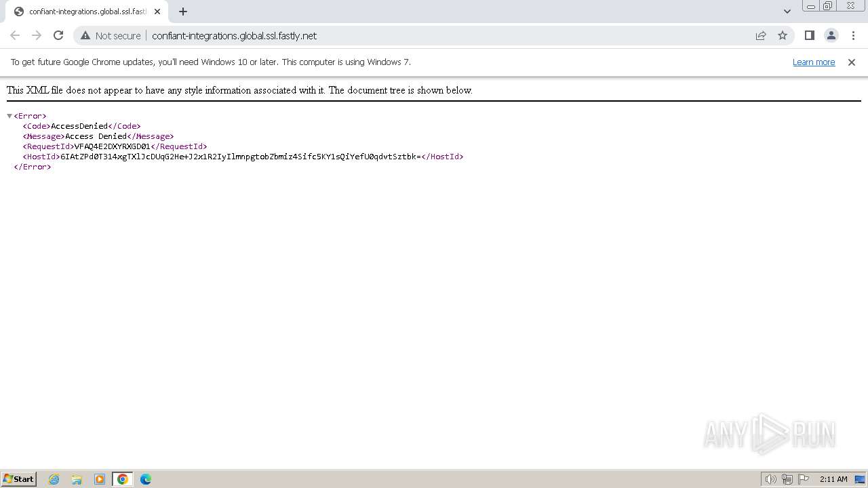The image size is (868, 488).
Task: Open Windows Media Player from taskbar
Action: tap(100, 479)
